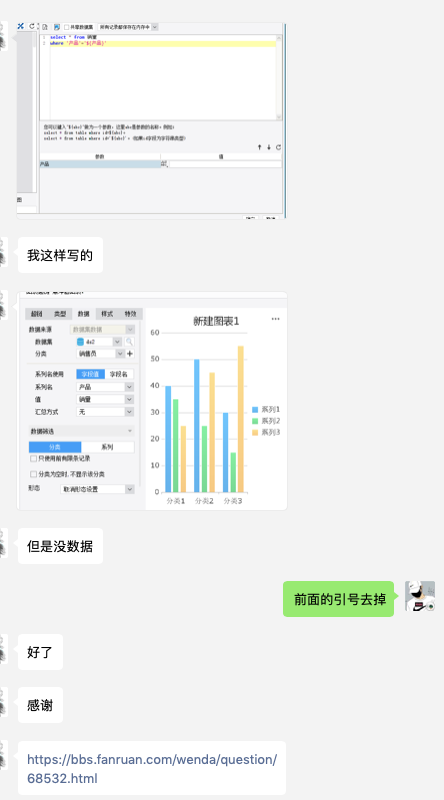Click the parameter value input field for 产品

point(225,164)
